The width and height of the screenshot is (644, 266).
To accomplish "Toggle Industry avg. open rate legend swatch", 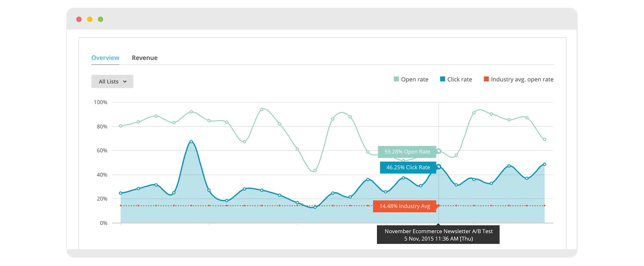I will pyautogui.click(x=486, y=79).
